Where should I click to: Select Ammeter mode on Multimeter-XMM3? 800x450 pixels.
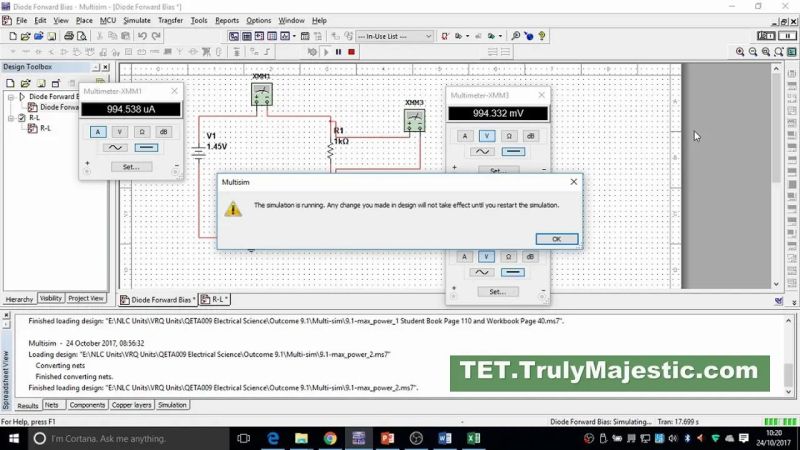point(465,136)
